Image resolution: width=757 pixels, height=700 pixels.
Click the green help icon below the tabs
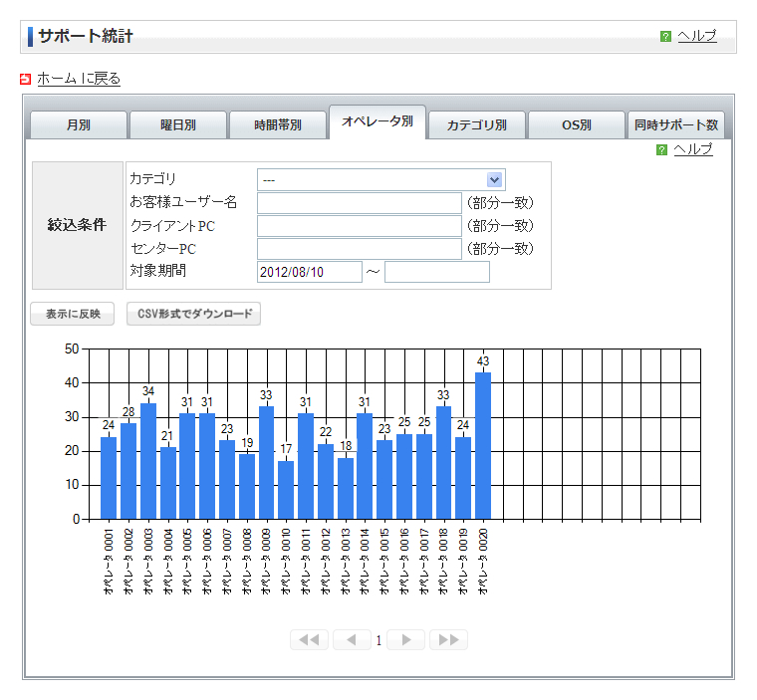pos(662,150)
